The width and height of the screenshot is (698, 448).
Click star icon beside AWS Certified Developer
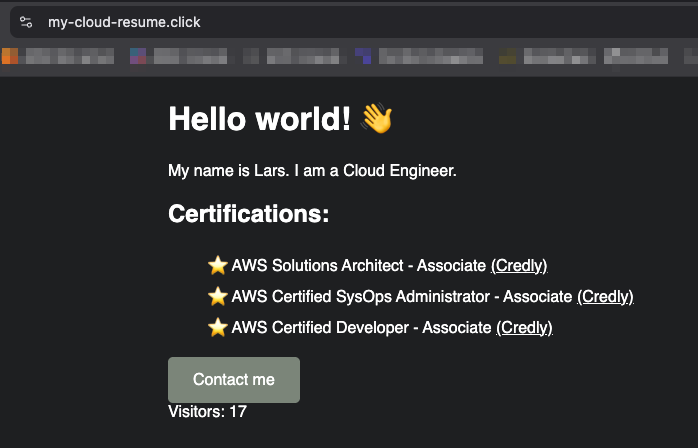tap(218, 328)
